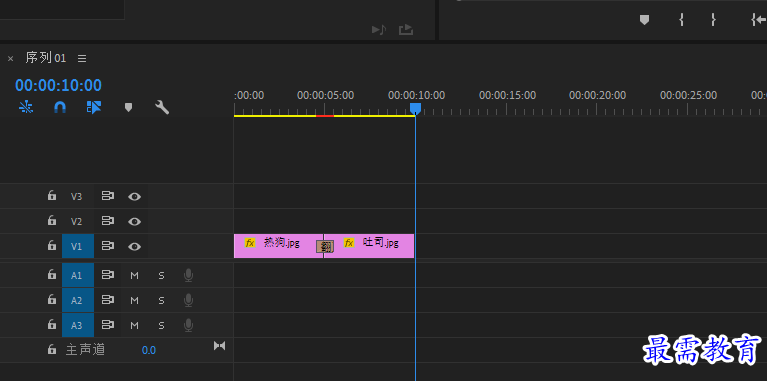Click fx badge on 吐司.jpg
The height and width of the screenshot is (381, 767).
tap(349, 243)
